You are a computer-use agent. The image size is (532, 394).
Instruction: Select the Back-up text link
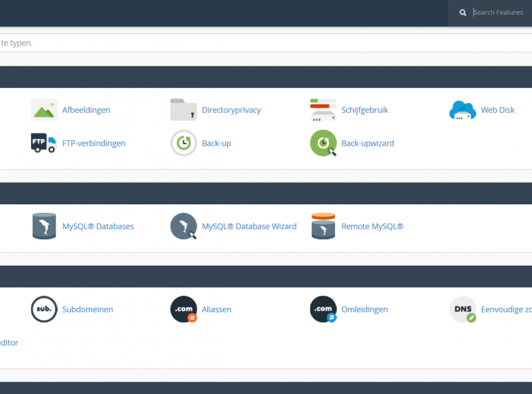(x=217, y=144)
